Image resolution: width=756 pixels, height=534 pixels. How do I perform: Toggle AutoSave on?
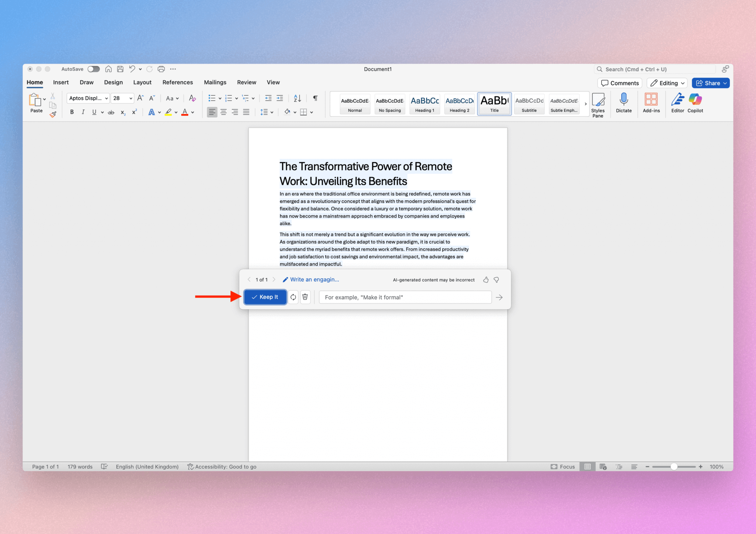pos(93,69)
